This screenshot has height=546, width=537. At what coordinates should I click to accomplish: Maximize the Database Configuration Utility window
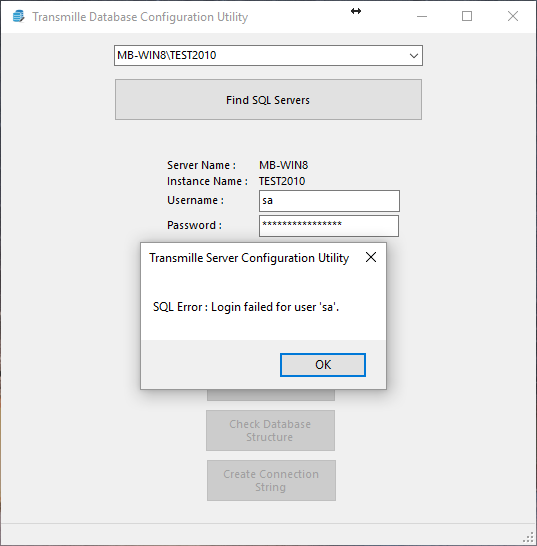pos(467,16)
